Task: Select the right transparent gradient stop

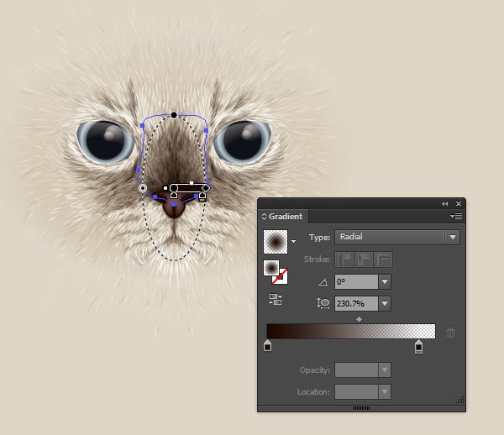Action: [418, 346]
